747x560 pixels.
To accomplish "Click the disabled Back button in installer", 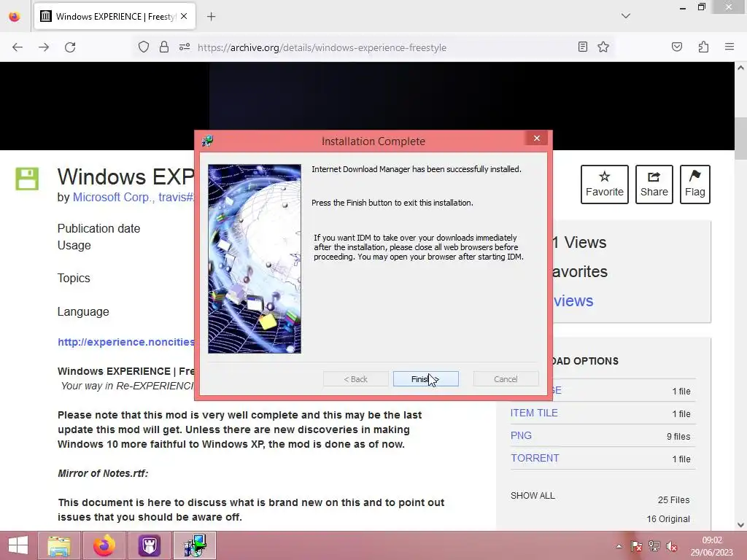I will 355,379.
